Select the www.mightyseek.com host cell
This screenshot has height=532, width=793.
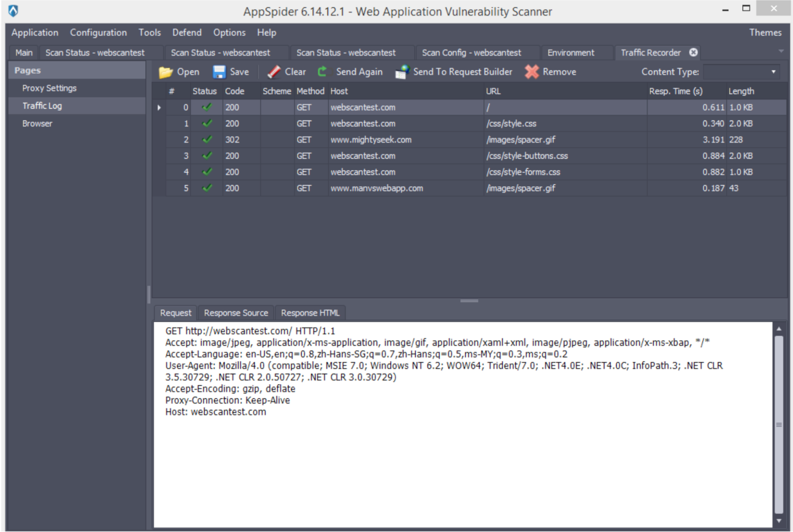coord(406,140)
